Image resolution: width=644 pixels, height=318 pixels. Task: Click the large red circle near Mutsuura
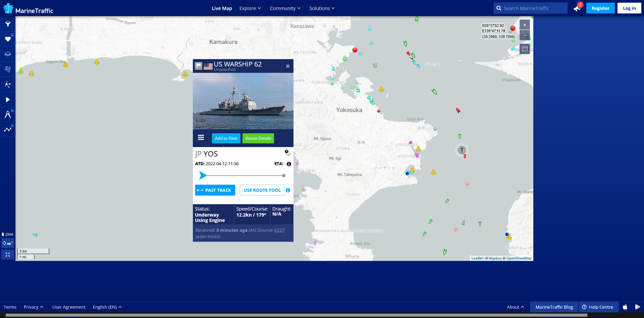355,50
